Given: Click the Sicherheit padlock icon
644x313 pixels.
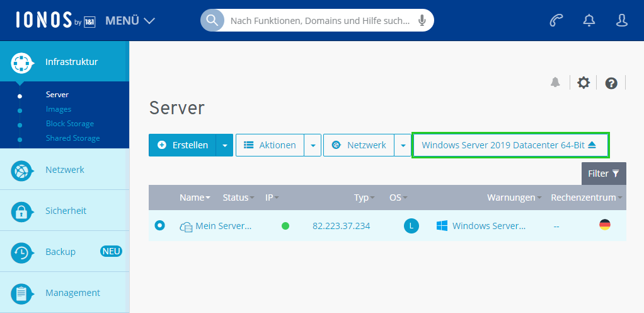Looking at the screenshot, I should pyautogui.click(x=21, y=212).
